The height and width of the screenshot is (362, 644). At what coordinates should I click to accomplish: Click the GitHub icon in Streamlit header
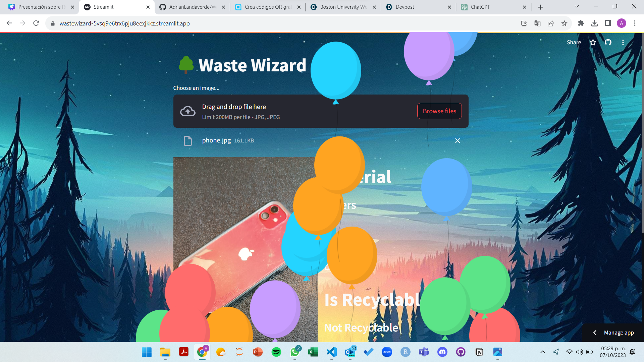tap(608, 43)
